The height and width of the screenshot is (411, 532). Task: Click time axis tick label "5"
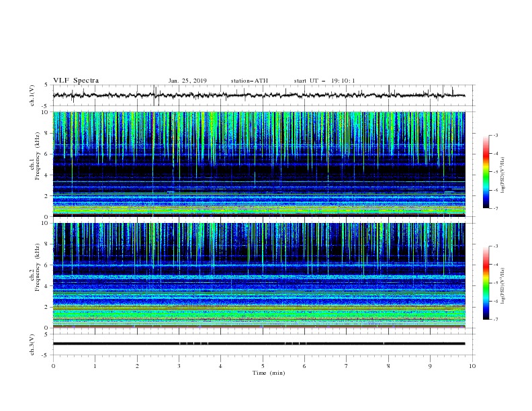pyautogui.click(x=263, y=366)
